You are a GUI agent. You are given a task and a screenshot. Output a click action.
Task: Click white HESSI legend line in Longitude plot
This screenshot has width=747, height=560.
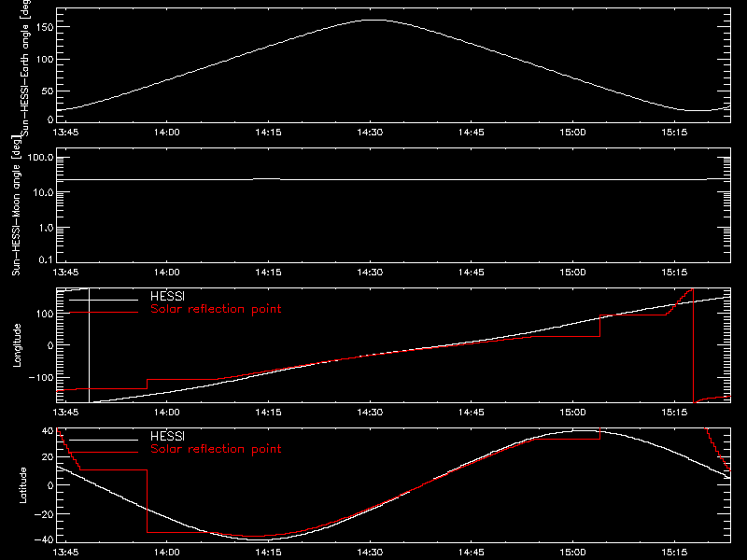pos(104,300)
